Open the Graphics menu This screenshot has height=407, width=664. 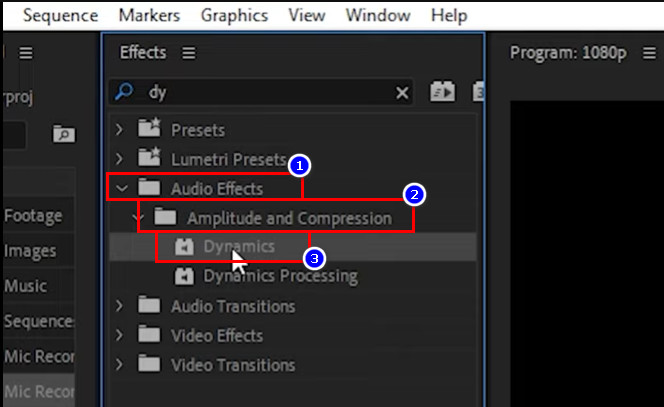coord(234,16)
